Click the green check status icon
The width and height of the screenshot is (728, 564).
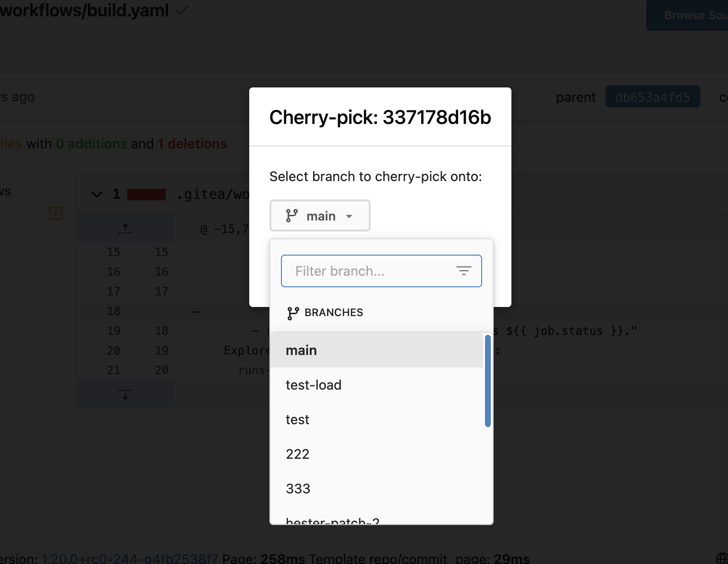(x=182, y=10)
